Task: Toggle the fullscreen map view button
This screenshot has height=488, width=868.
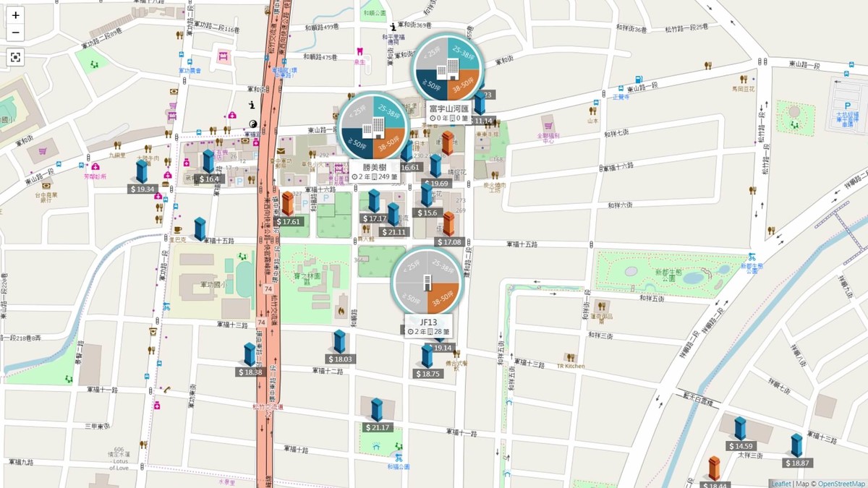Action: click(x=16, y=57)
